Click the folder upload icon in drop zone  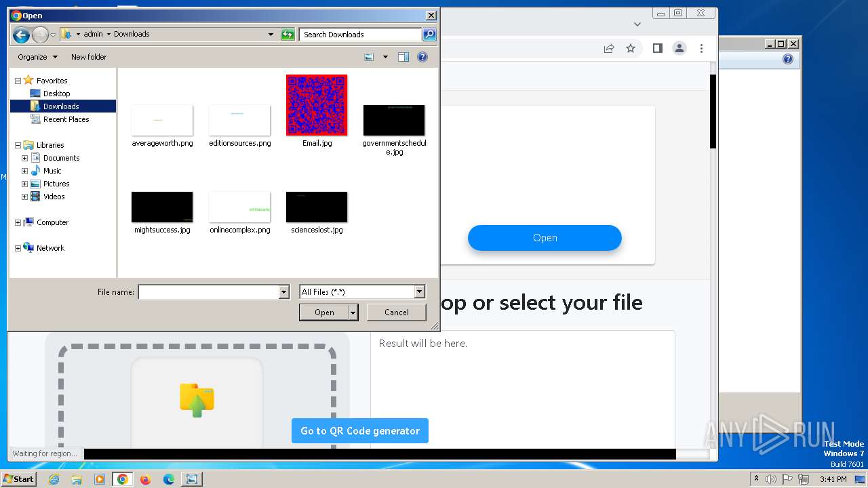197,399
